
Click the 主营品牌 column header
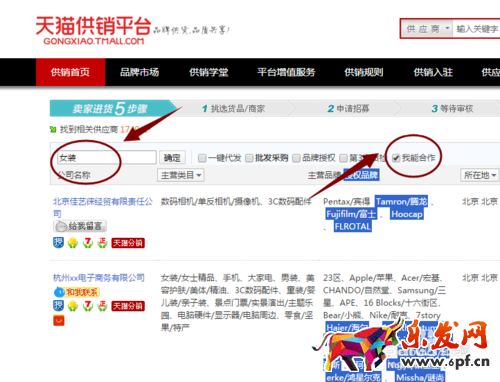click(x=324, y=175)
